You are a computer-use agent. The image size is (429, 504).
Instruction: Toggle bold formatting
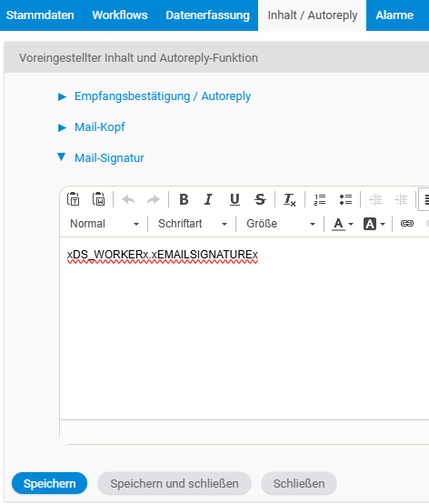point(184,199)
